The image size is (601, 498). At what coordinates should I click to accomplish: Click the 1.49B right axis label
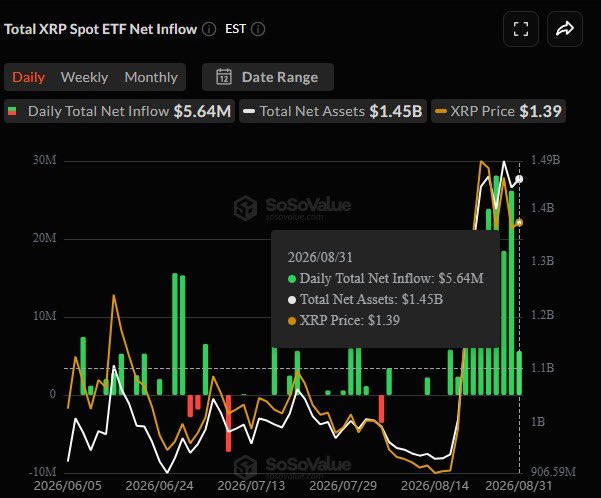545,160
